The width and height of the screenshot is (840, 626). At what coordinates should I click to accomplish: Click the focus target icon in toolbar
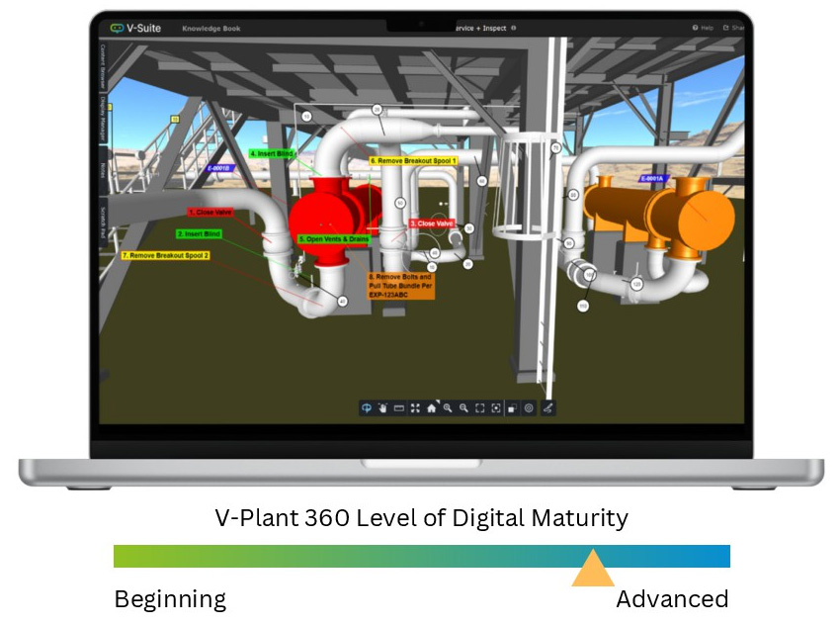[x=496, y=407]
